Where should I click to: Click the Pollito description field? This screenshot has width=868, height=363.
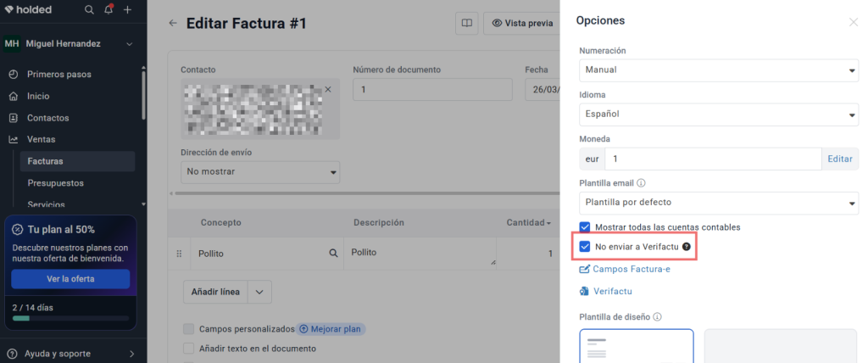click(x=420, y=254)
